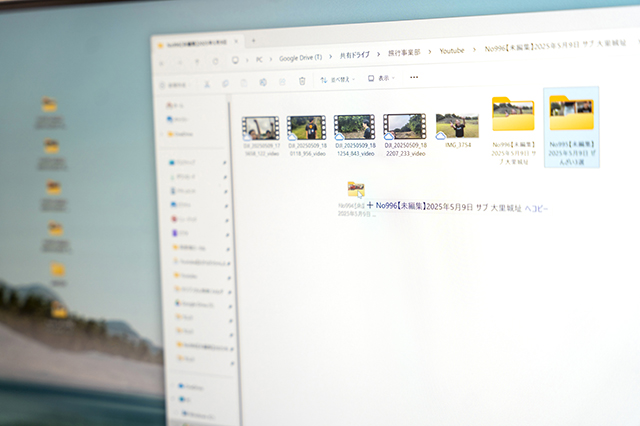
Task: Open the 並べ替え sort dropdown
Action: click(337, 80)
